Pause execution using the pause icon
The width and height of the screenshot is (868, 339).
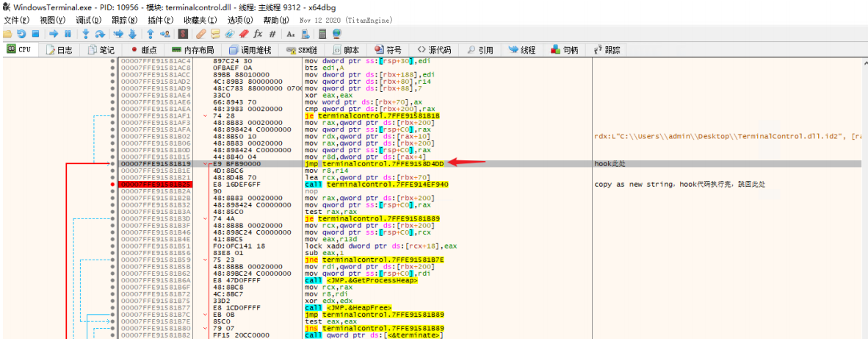pos(68,34)
